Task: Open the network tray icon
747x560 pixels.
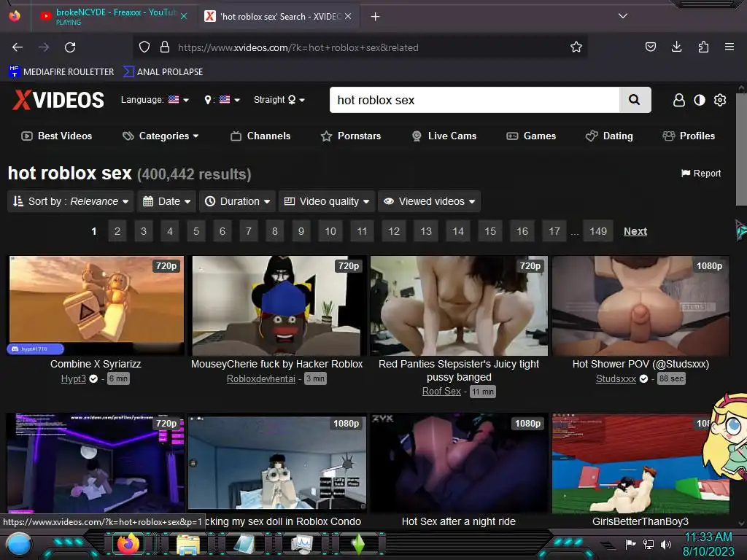Action: pos(649,544)
